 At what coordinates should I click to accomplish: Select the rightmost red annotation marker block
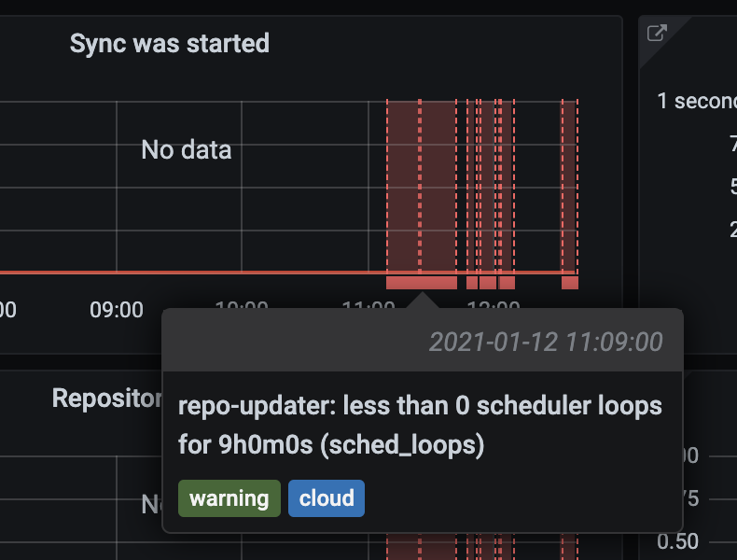coord(570,283)
